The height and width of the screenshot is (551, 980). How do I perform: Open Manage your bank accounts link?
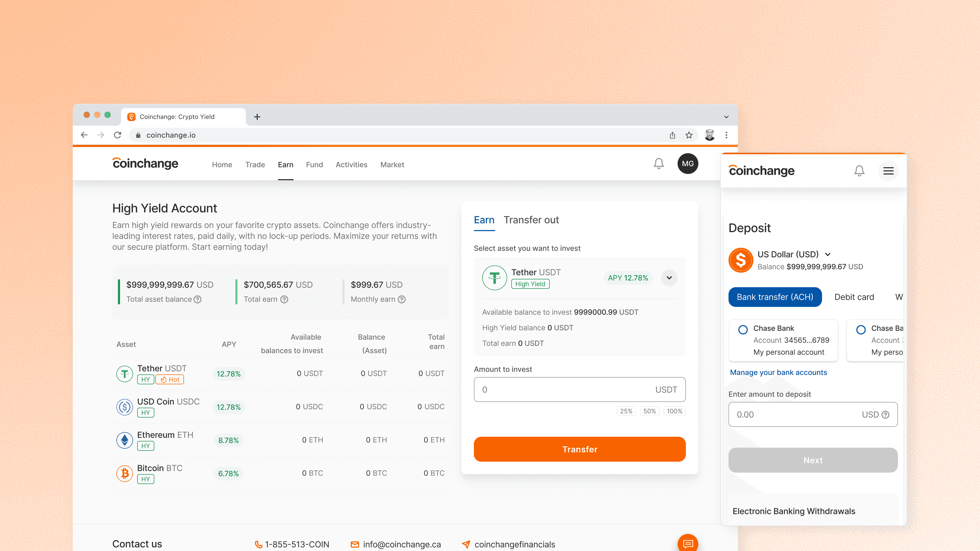pyautogui.click(x=778, y=372)
